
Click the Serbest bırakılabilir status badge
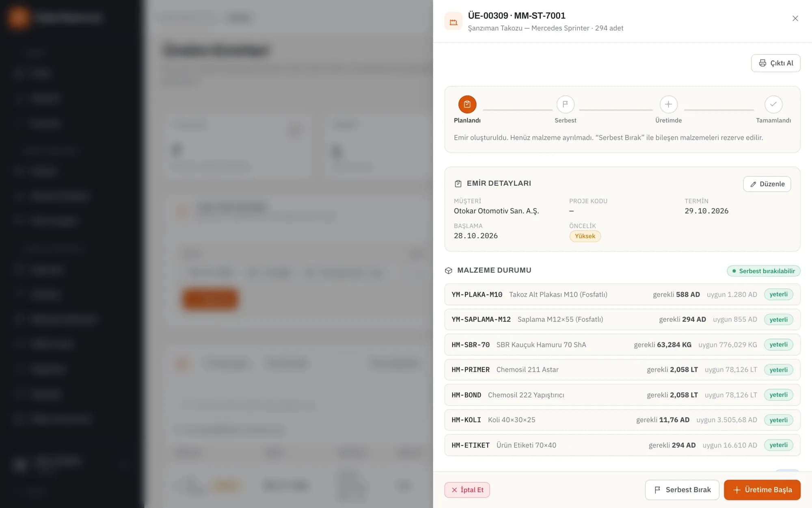[x=763, y=271]
